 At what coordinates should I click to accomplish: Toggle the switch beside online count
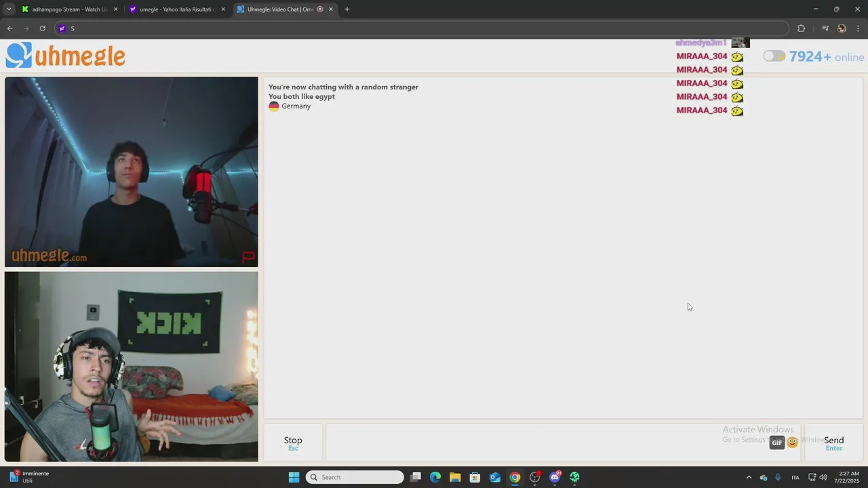[774, 56]
